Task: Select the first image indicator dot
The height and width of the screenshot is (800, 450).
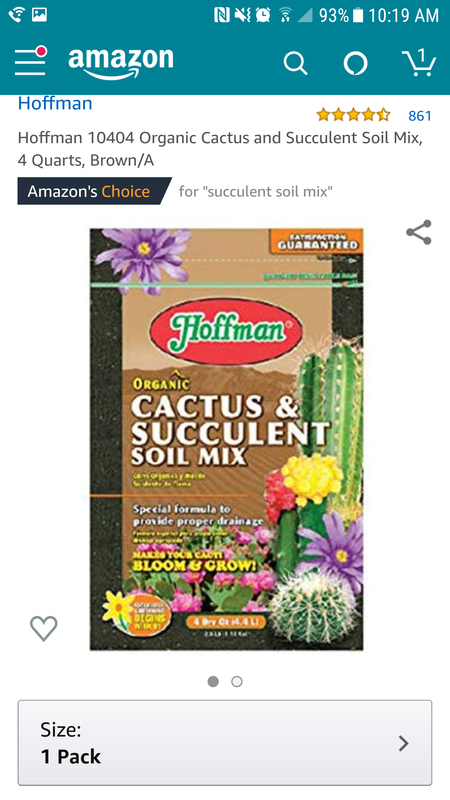Action: pyautogui.click(x=213, y=682)
